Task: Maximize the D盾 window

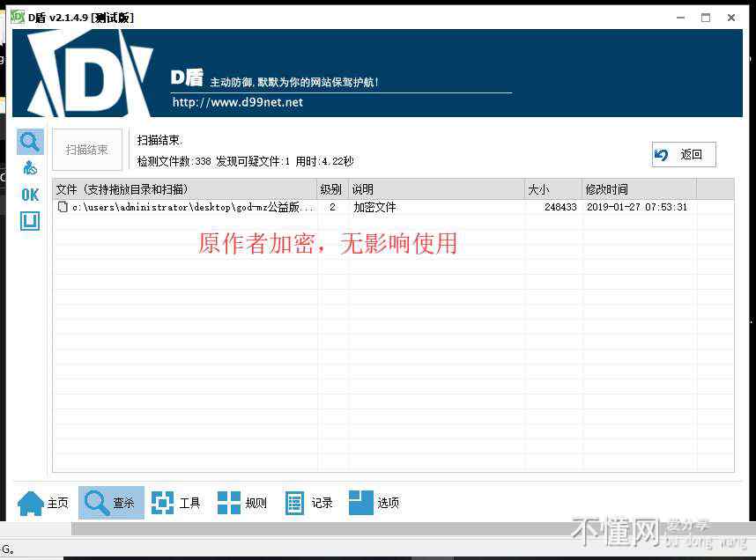Action: [706, 18]
